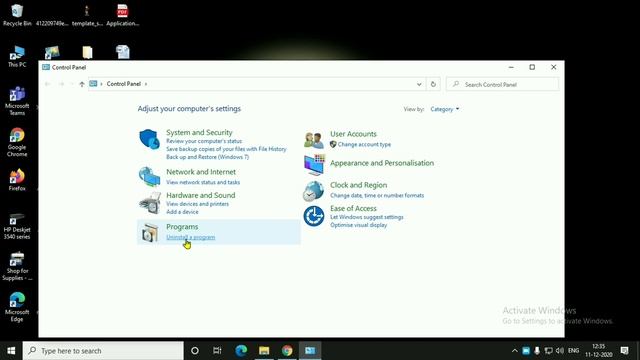Viewport: 640px width, 360px height.
Task: Click Review your computer's status link
Action: click(204, 141)
